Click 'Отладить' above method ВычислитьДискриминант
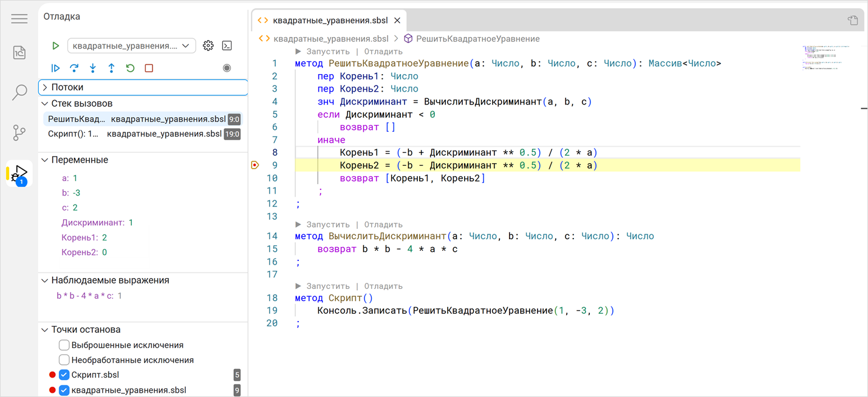This screenshot has height=397, width=868. (x=383, y=225)
